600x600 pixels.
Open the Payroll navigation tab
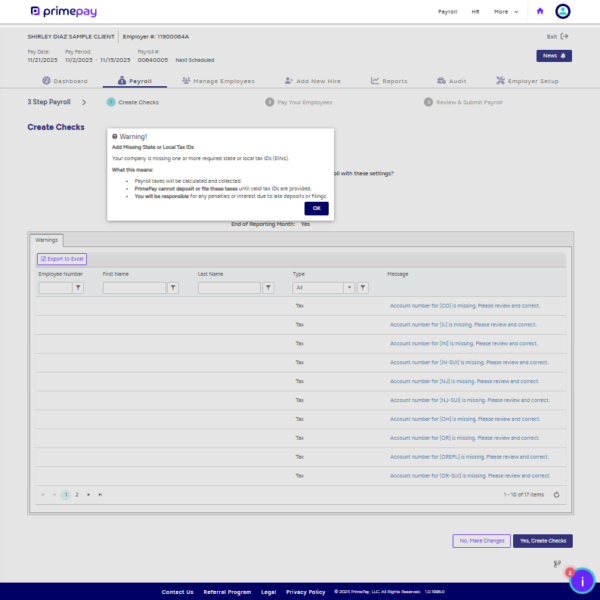click(x=135, y=81)
